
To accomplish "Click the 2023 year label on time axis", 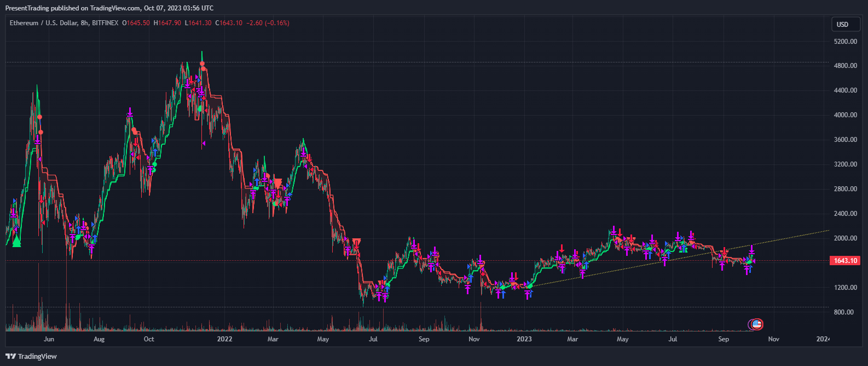I will coord(524,339).
